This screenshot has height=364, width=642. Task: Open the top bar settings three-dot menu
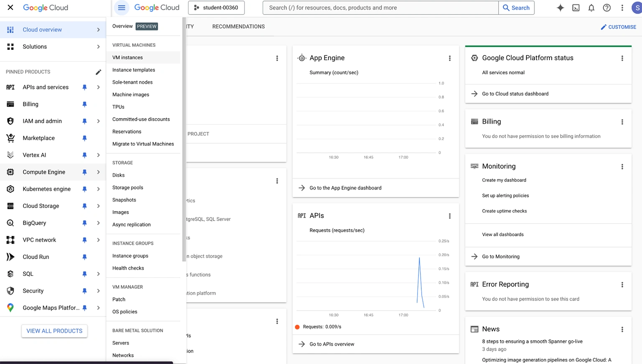coord(622,8)
